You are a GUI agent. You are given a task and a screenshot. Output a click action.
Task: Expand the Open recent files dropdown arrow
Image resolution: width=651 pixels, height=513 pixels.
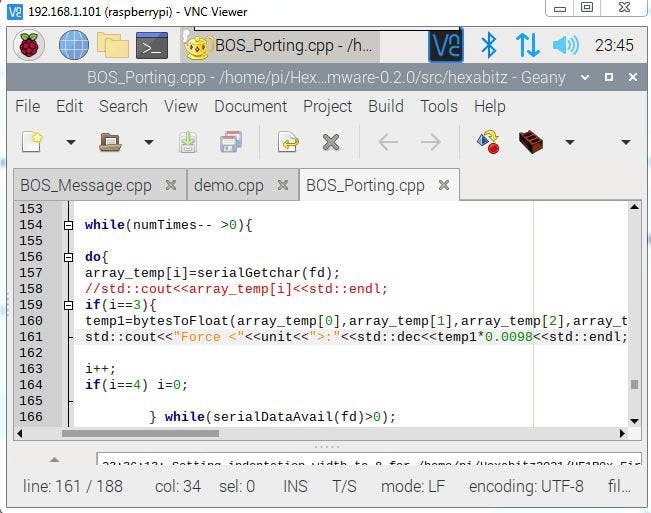pyautogui.click(x=148, y=143)
